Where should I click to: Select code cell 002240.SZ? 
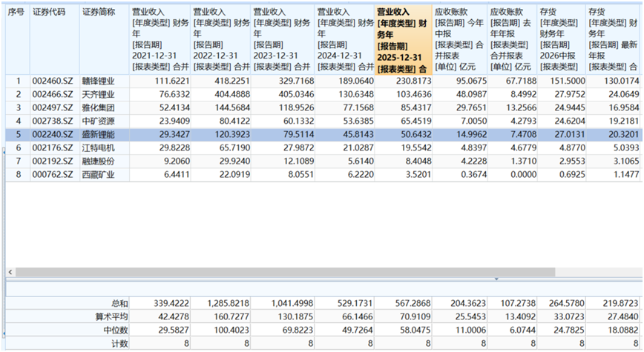pos(55,135)
